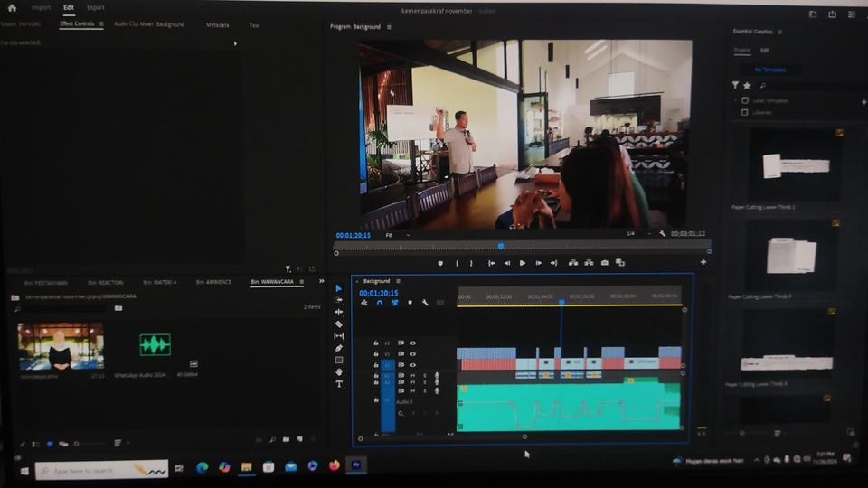The height and width of the screenshot is (488, 868).
Task: Switch to the Export workspace tab
Action: (95, 7)
